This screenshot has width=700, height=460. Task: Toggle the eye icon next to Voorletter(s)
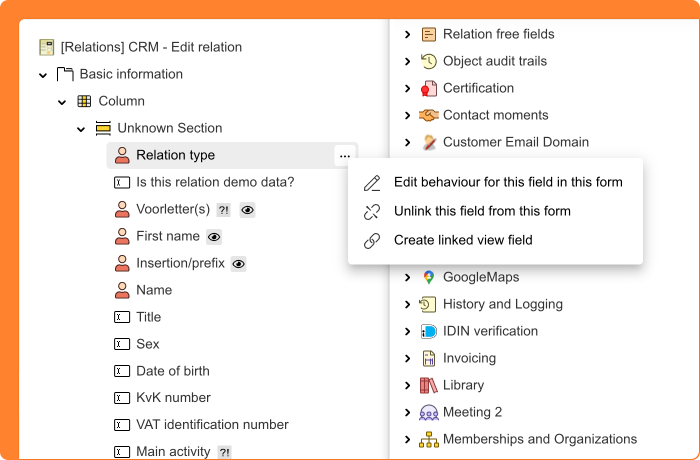(x=248, y=209)
